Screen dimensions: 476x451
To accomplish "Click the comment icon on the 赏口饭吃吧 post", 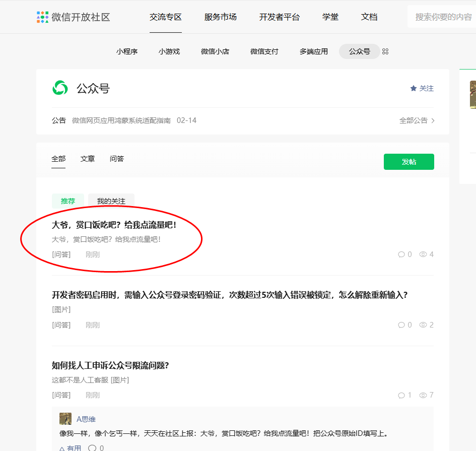I will pos(401,254).
